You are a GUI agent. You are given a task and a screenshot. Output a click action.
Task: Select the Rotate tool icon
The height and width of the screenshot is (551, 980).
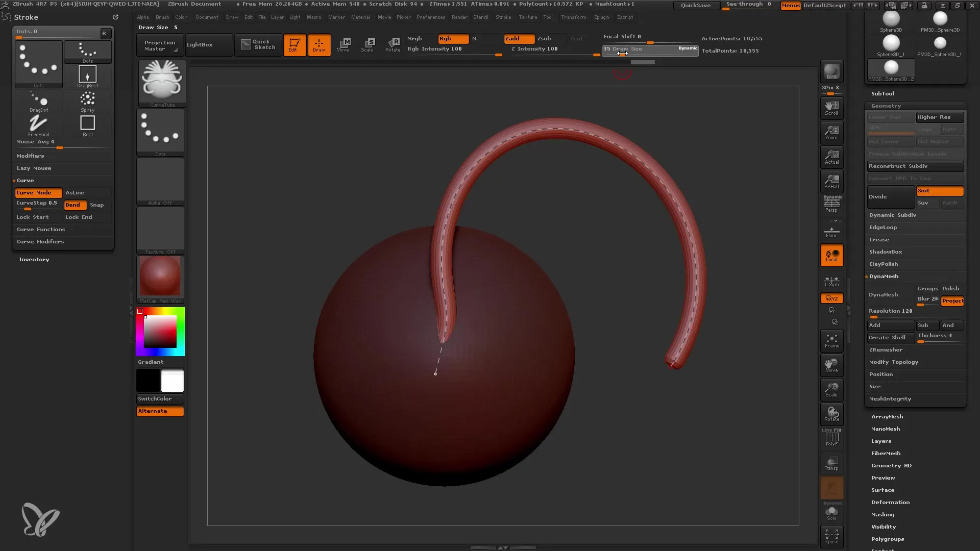click(x=391, y=44)
